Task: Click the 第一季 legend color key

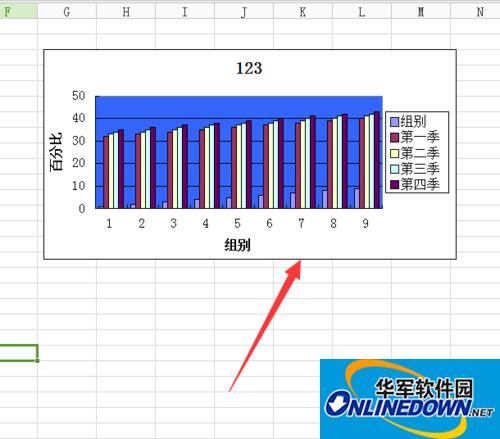Action: coord(395,137)
